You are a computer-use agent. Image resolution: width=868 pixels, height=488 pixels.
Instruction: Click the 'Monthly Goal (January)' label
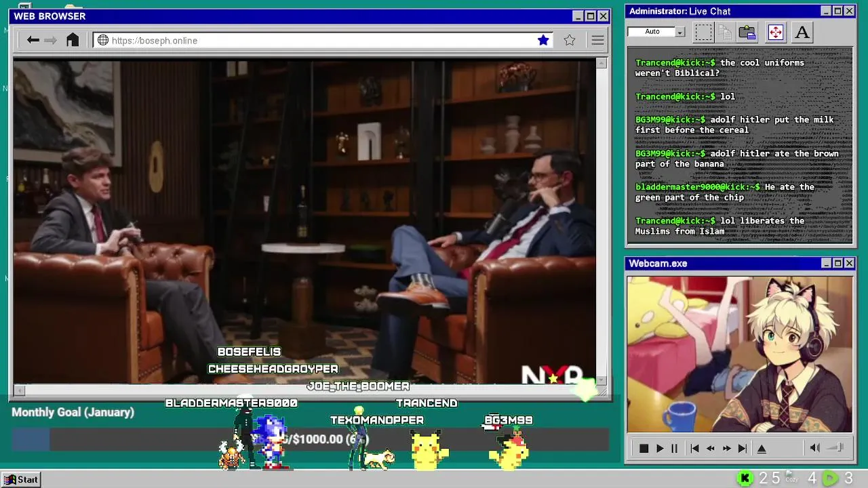point(73,412)
